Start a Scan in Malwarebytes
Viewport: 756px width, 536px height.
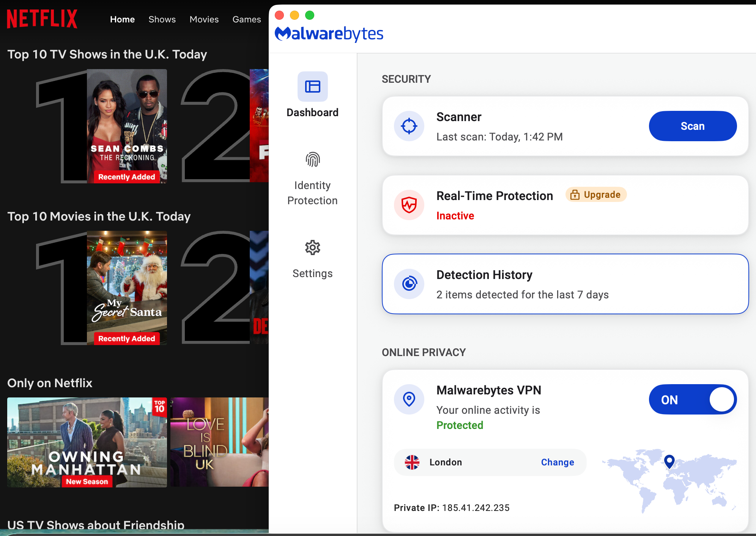point(692,126)
